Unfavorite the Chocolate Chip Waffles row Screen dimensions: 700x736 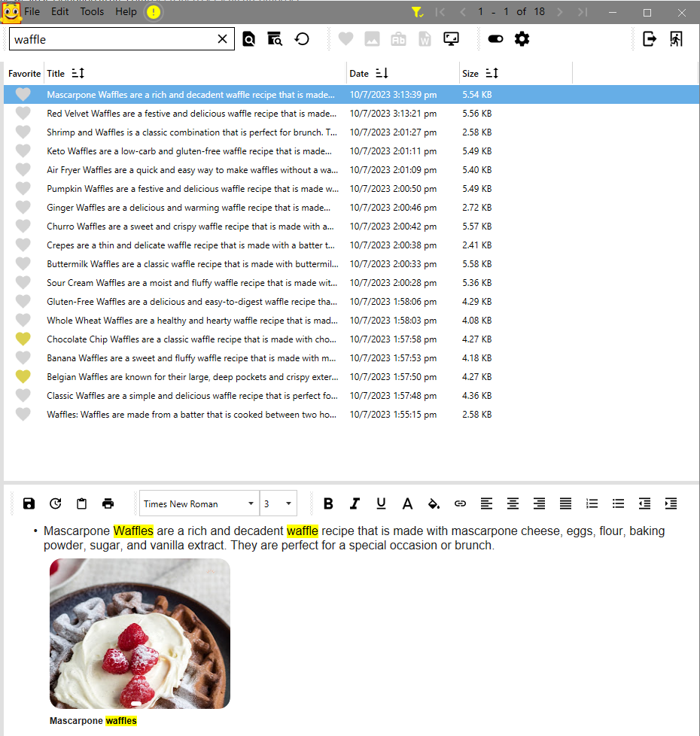[x=23, y=339]
